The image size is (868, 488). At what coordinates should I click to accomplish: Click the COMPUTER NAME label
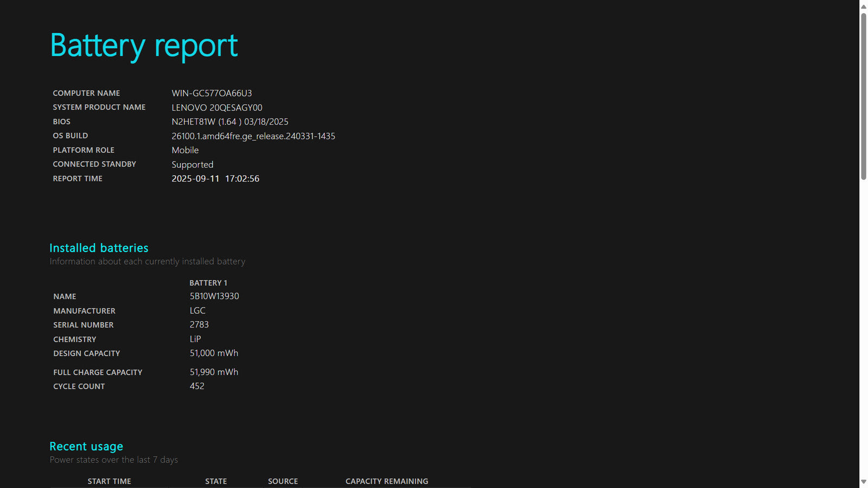(86, 93)
